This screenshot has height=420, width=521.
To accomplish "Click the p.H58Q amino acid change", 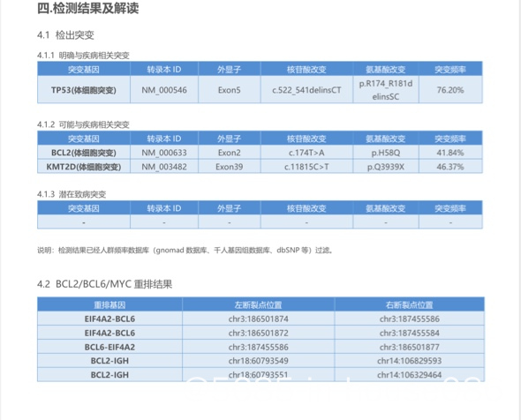I will pos(386,153).
